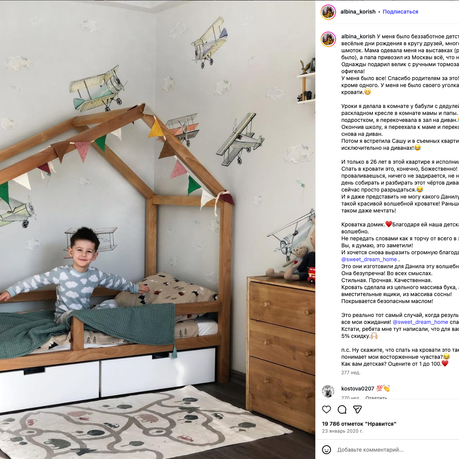
Task: Open the 23 январь 2020 г. date link
Action: [x=342, y=431]
